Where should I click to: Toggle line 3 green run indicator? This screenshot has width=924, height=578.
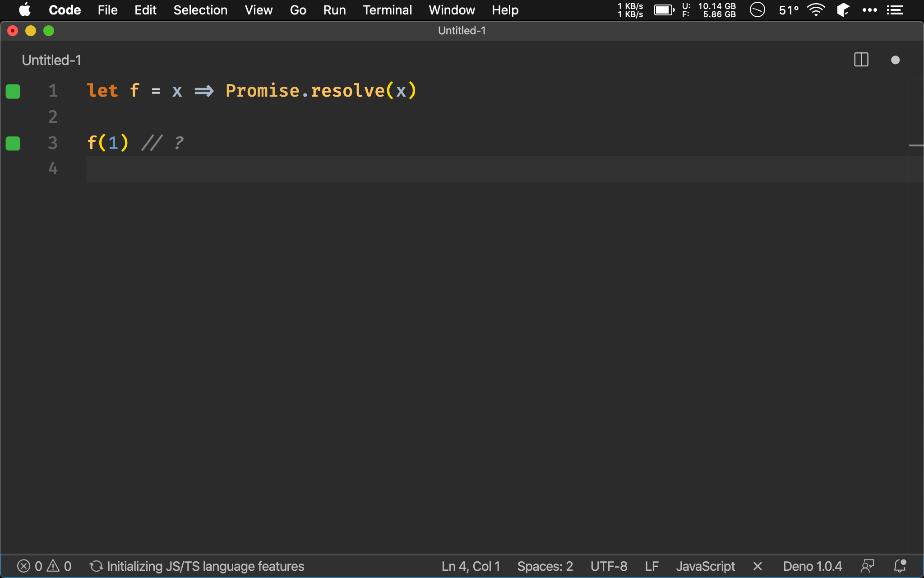pyautogui.click(x=13, y=142)
